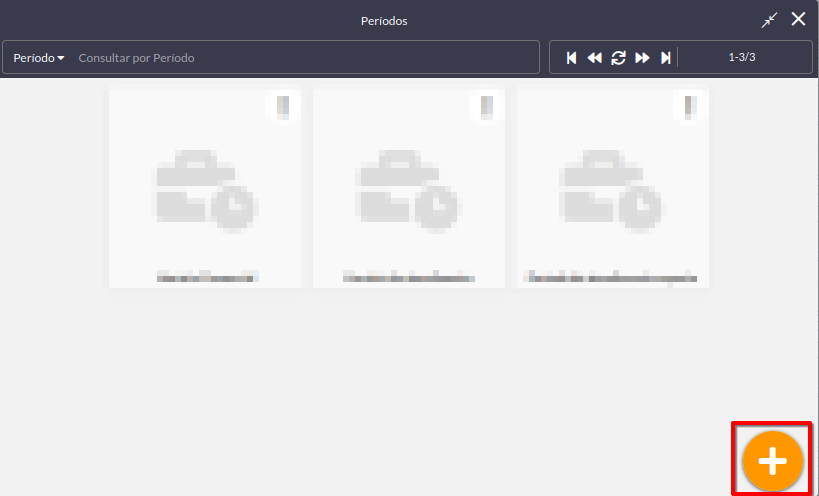Refresh the Períodos list
Image resolution: width=819 pixels, height=496 pixels.
(618, 58)
